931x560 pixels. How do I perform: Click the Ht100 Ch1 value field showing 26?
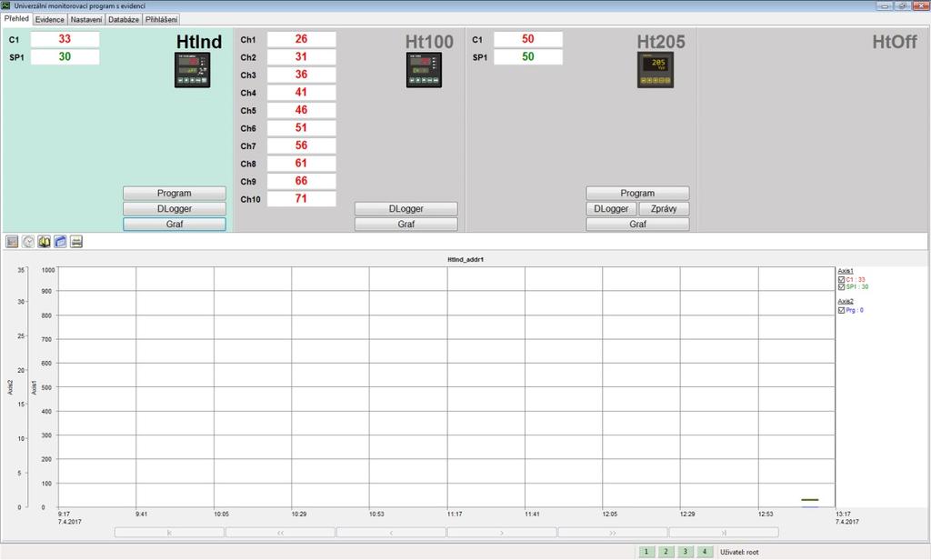tap(301, 39)
